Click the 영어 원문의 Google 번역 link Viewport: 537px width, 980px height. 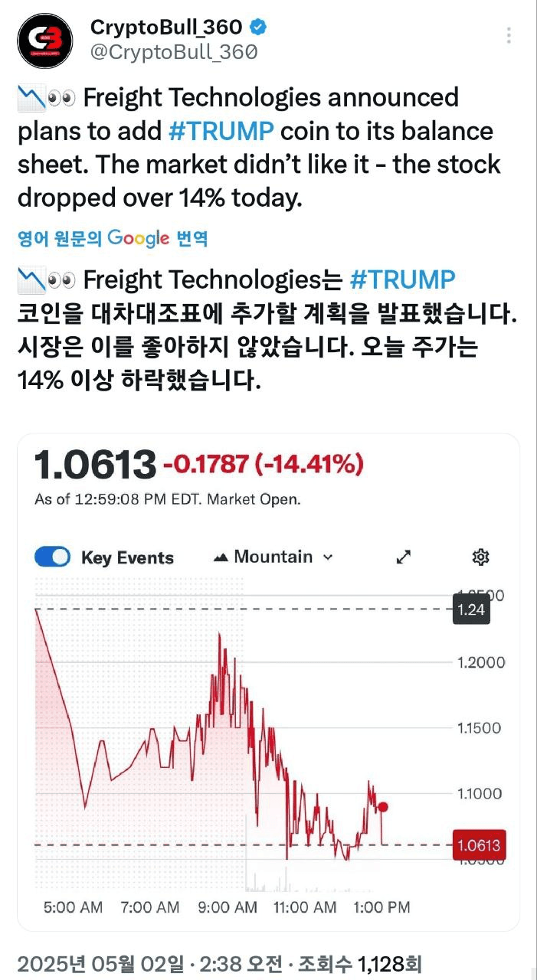[113, 238]
